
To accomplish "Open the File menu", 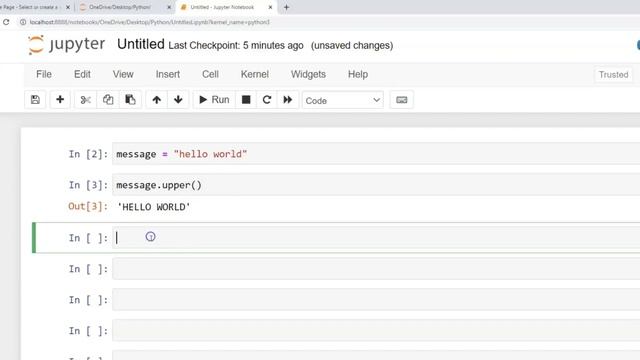I will click(x=44, y=74).
